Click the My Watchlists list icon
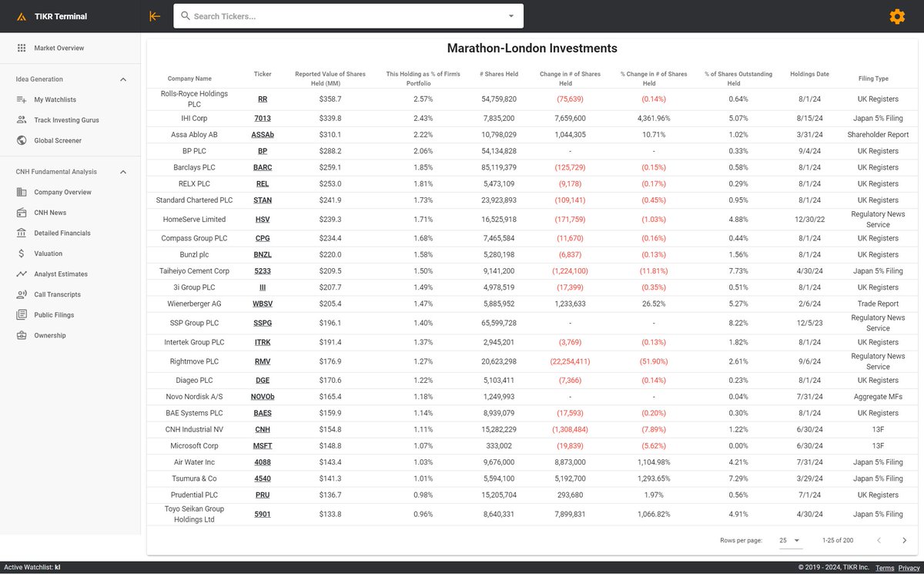The width and height of the screenshot is (924, 574). (x=22, y=99)
